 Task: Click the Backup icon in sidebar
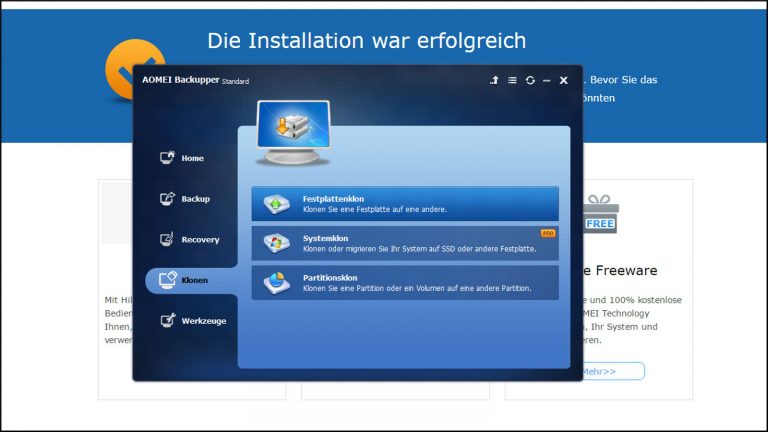click(167, 198)
